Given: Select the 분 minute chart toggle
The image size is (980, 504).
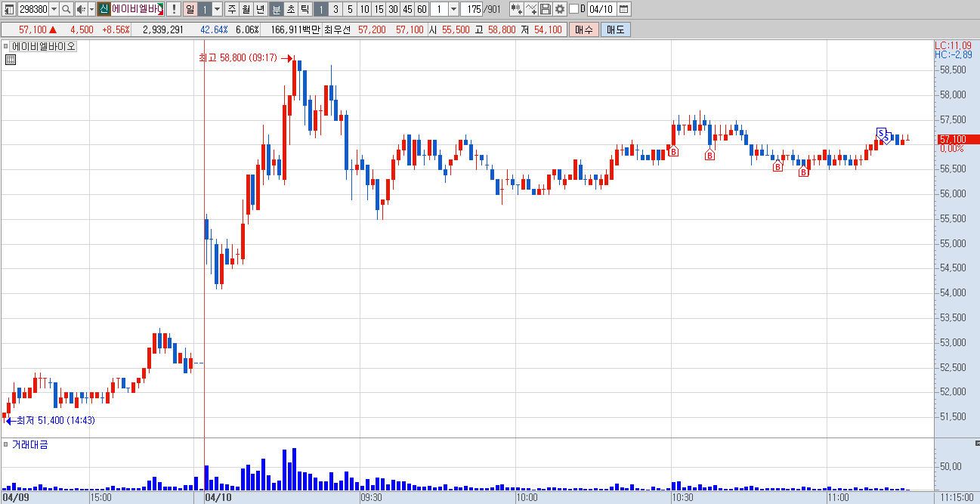Looking at the screenshot, I should pos(276,9).
